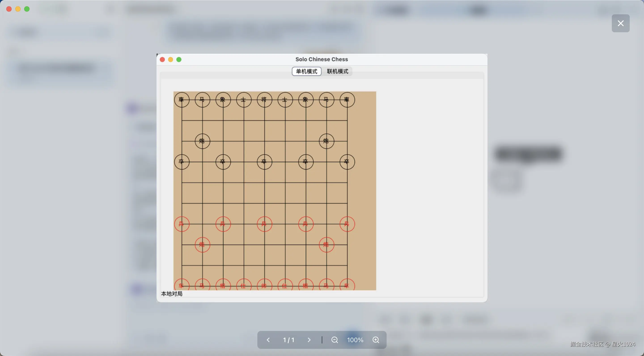Select the red 帅 general piece
Image resolution: width=644 pixels, height=356 pixels.
(264, 285)
